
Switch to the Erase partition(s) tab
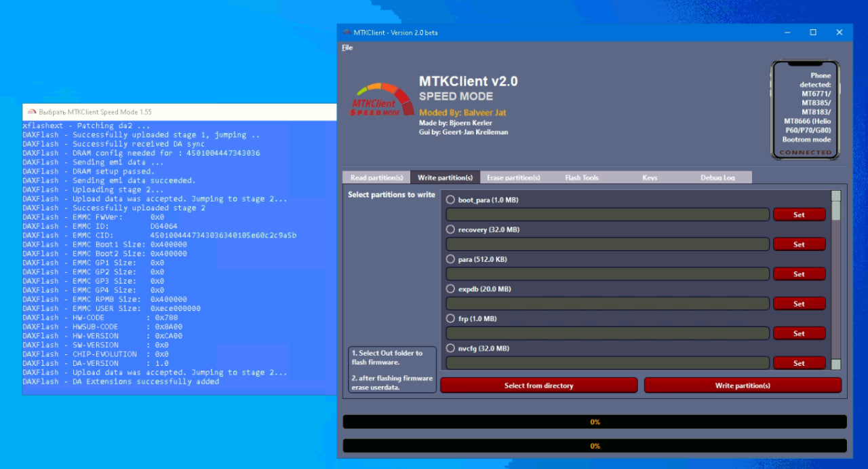click(x=513, y=178)
